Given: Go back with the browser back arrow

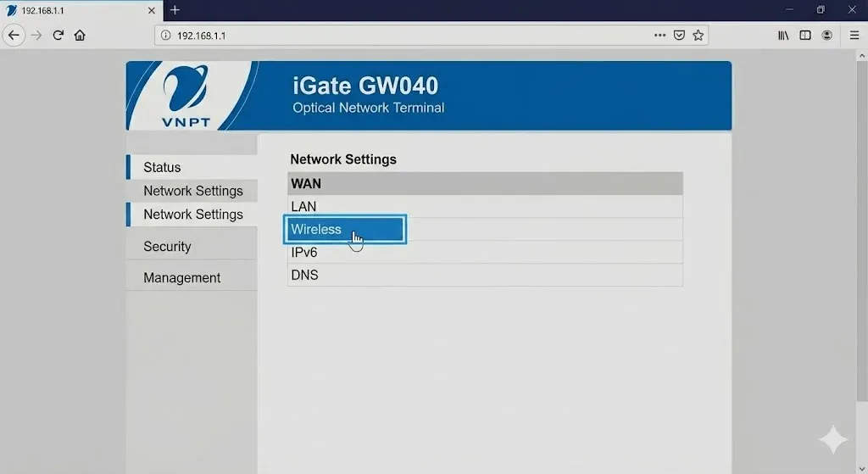Looking at the screenshot, I should coord(14,35).
